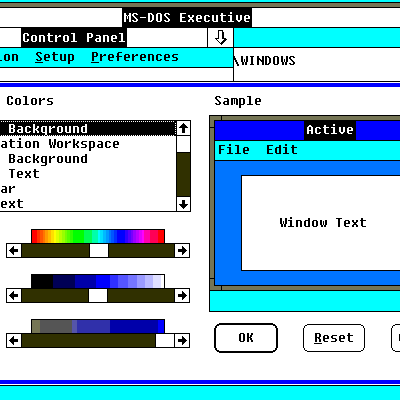The image size is (400, 400).
Task: Click the down-arrow icon beside Control Panel title
Action: click(220, 37)
